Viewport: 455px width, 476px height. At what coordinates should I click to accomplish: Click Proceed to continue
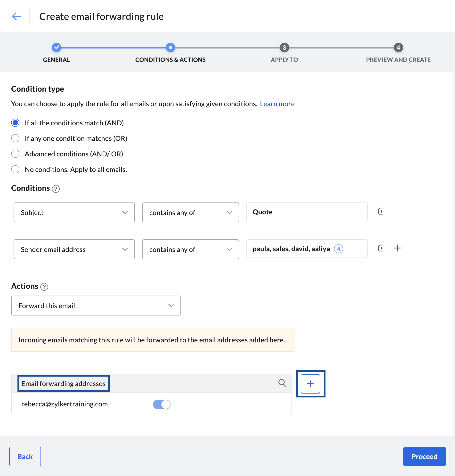(424, 456)
